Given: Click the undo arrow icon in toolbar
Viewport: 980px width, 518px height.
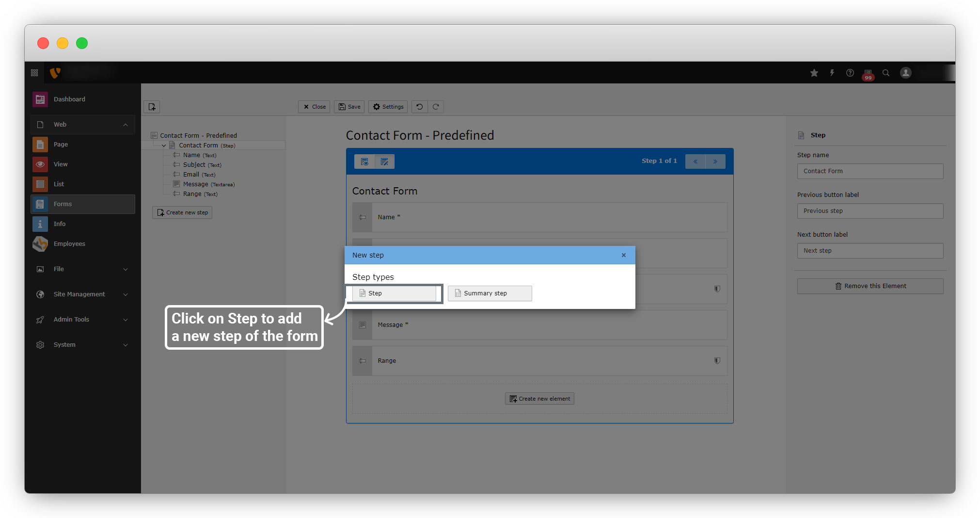Looking at the screenshot, I should pos(419,107).
